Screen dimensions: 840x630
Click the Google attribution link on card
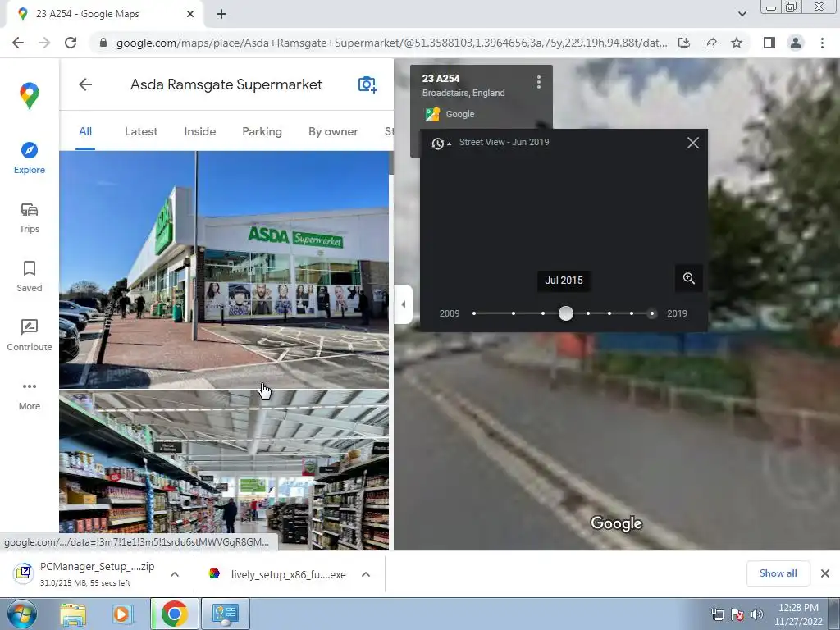[459, 114]
